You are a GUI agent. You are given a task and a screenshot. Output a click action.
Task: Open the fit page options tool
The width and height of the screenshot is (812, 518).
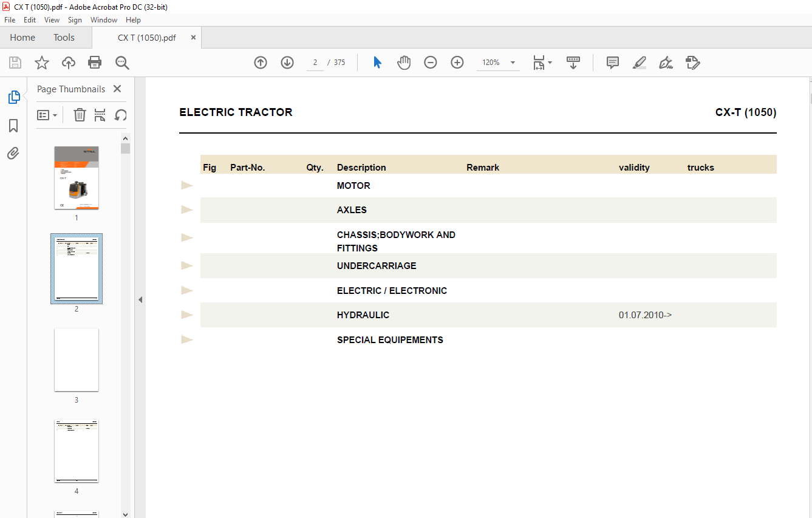[539, 63]
